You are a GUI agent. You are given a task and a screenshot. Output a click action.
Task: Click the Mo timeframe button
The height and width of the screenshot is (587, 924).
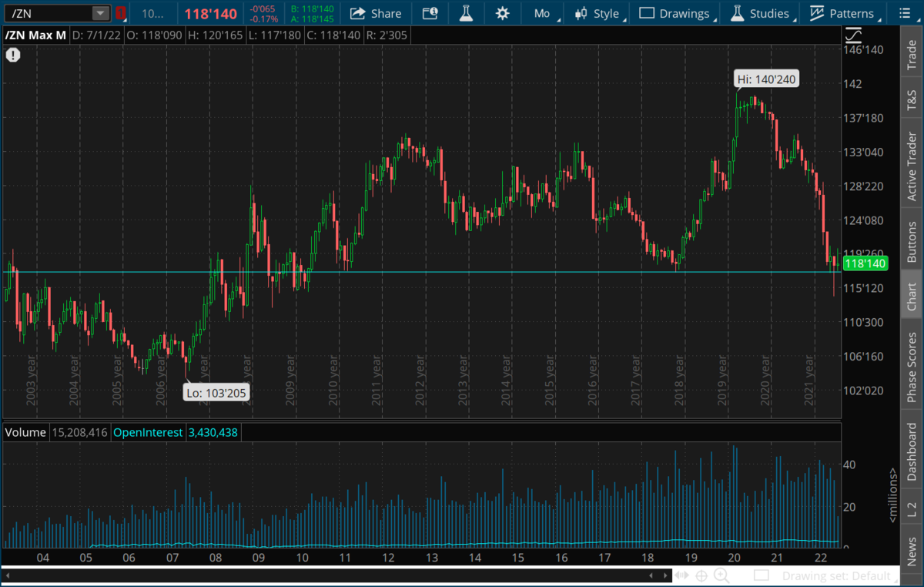click(542, 13)
